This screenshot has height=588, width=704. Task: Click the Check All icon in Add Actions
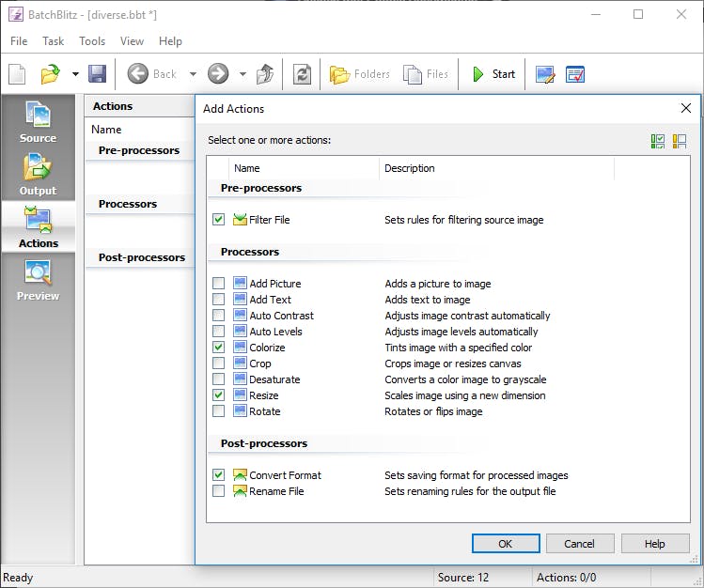pyautogui.click(x=658, y=141)
